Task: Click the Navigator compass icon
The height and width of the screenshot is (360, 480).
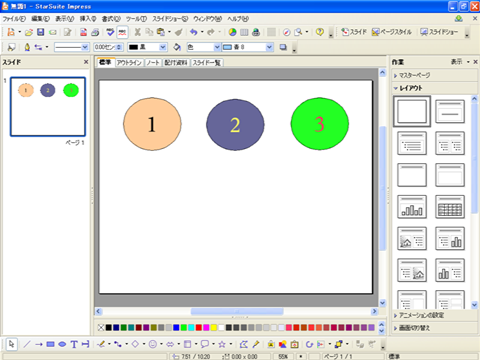Action: (x=286, y=32)
